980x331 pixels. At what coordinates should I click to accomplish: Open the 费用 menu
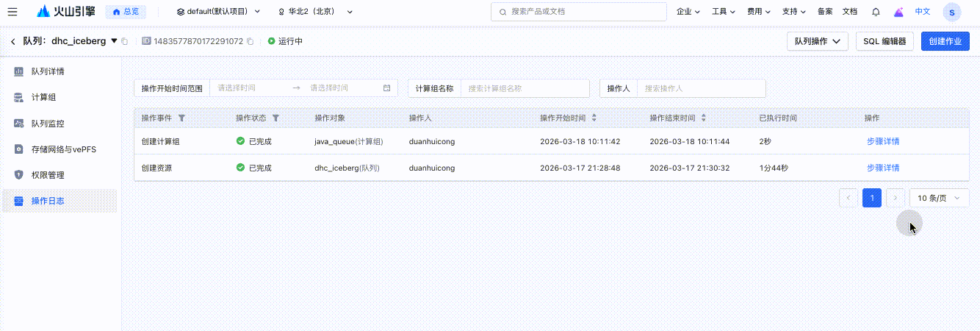click(x=759, y=12)
